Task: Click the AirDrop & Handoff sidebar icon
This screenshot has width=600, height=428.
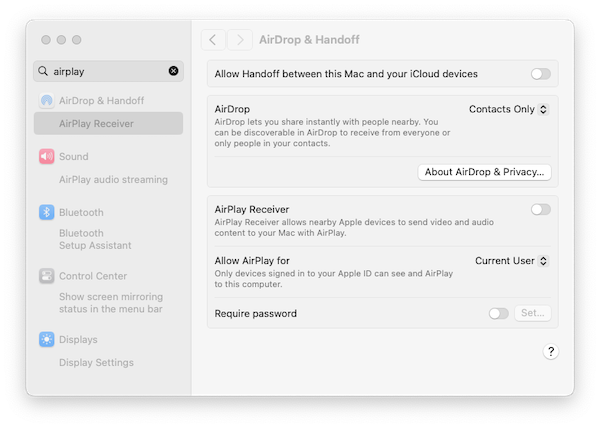Action: click(x=46, y=101)
